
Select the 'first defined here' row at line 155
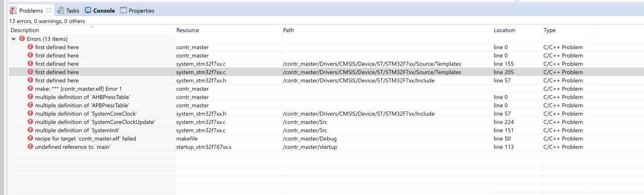[x=326, y=64]
